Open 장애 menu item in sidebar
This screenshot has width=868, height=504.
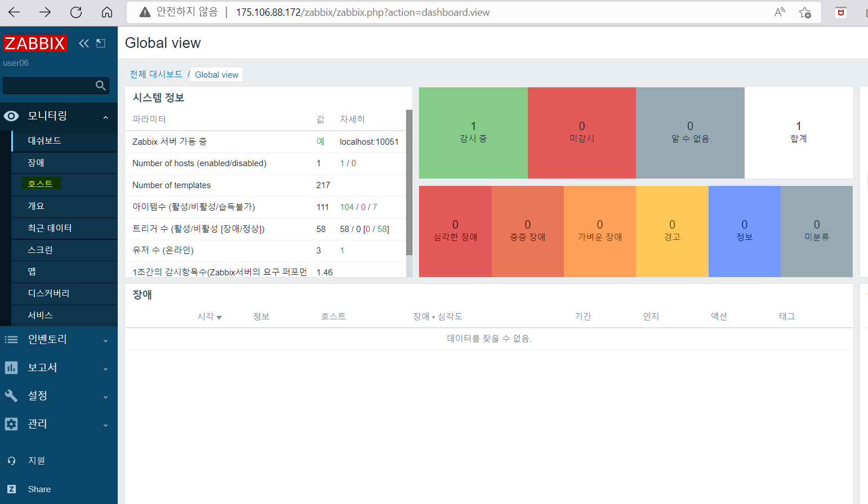pyautogui.click(x=64, y=163)
